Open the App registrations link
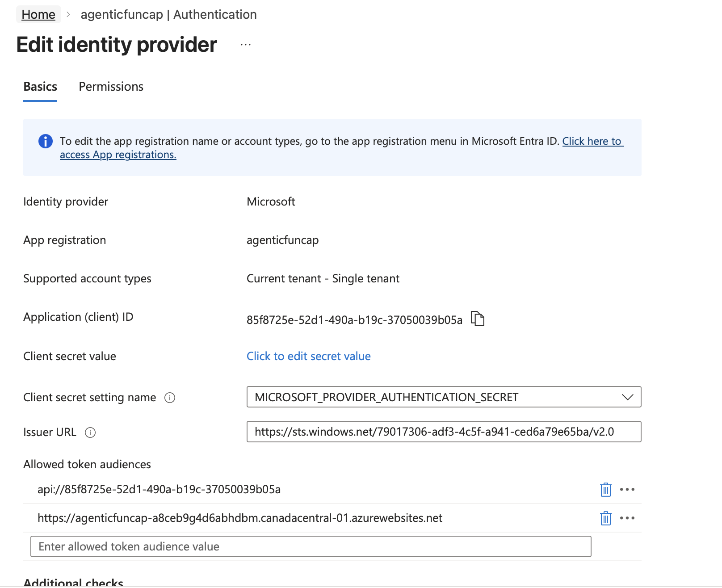722x588 pixels. (118, 155)
